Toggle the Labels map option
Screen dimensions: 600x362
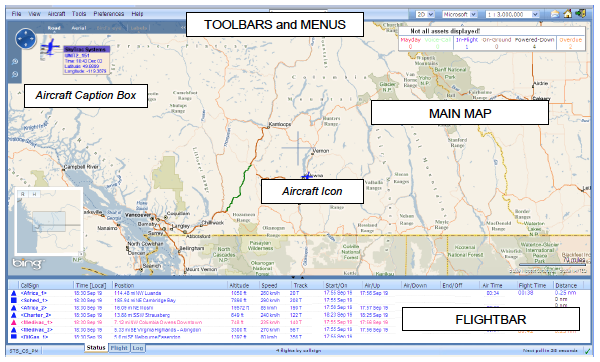click(x=138, y=28)
